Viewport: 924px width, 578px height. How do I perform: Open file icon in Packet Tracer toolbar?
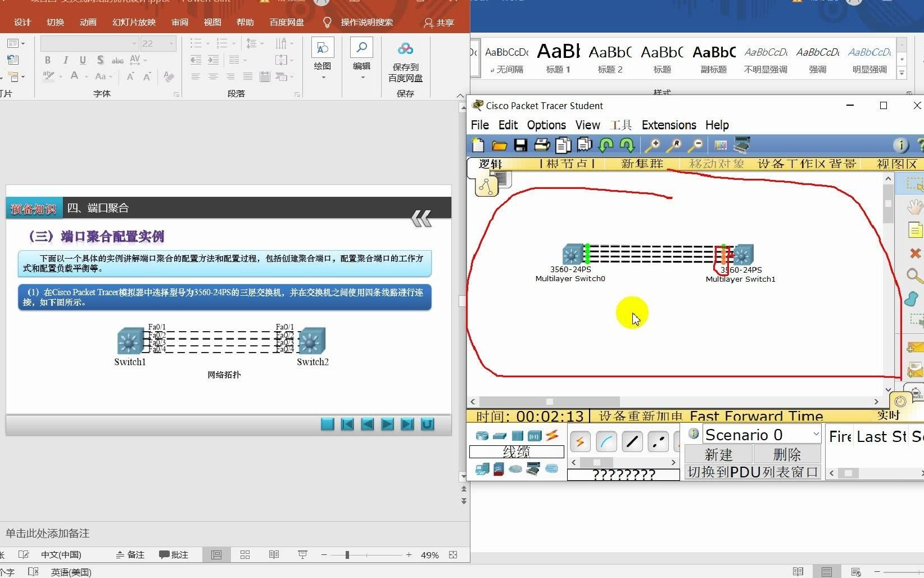tap(499, 145)
